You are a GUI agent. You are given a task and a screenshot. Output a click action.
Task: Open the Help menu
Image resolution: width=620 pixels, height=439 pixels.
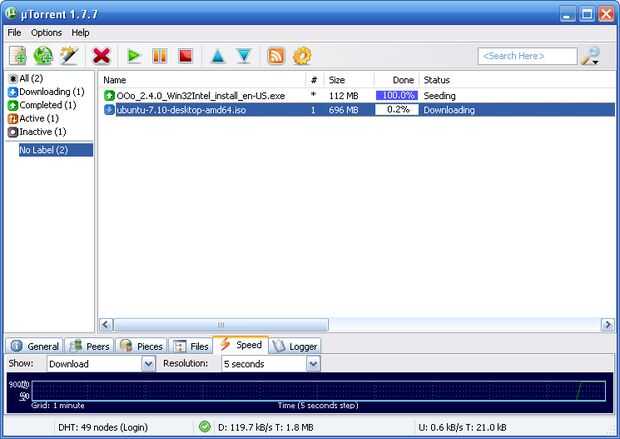click(x=80, y=33)
